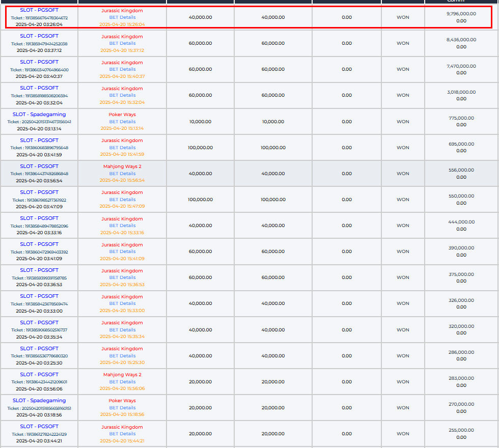
Task: Click Poker Ways game name at 15:13:14
Action: coord(122,115)
